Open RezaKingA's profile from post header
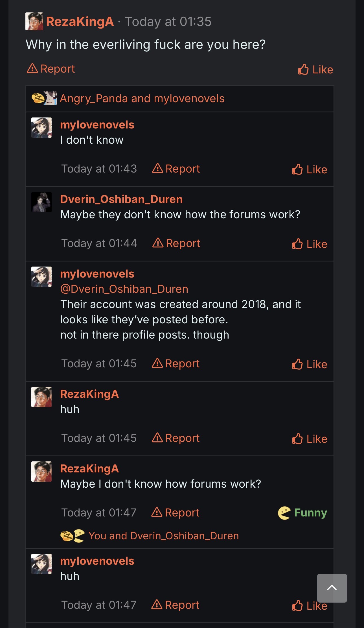This screenshot has width=364, height=628. click(x=80, y=21)
